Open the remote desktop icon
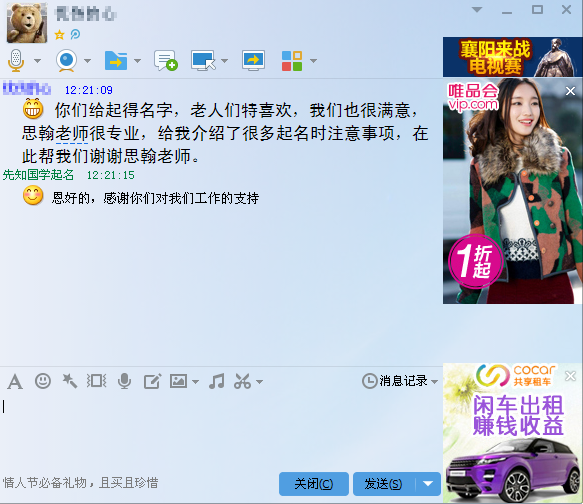Screen dimensions: 583x504 click(x=204, y=60)
